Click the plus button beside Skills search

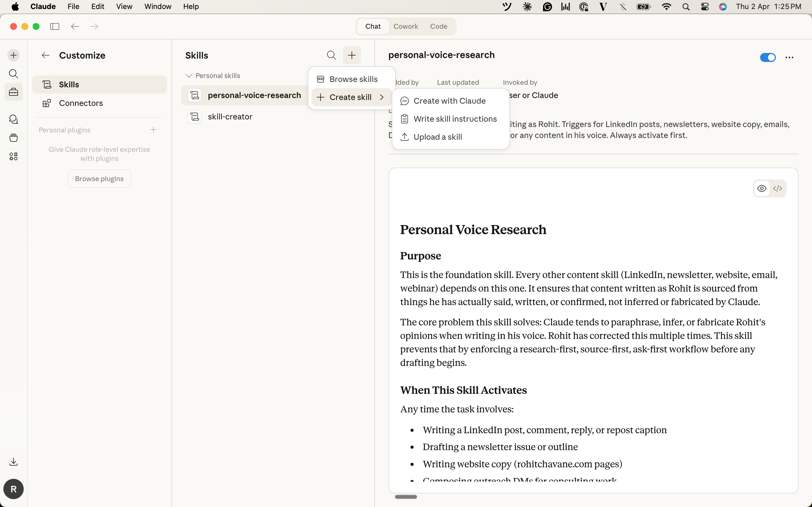pyautogui.click(x=352, y=55)
